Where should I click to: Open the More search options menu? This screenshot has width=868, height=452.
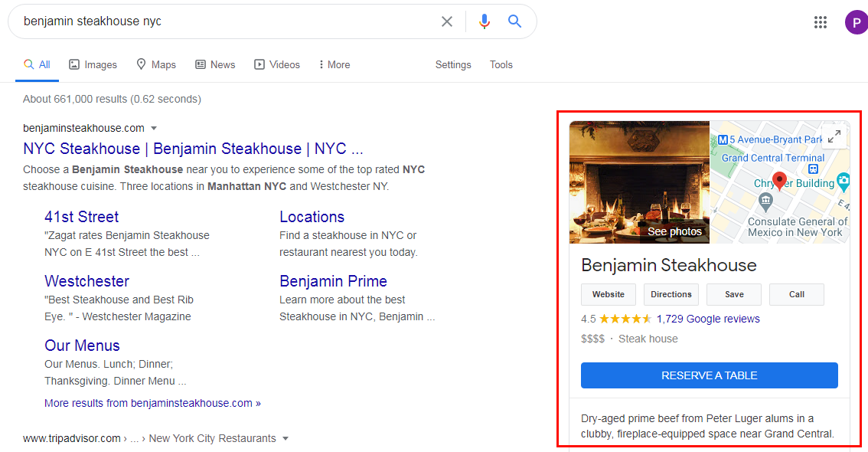[334, 65]
